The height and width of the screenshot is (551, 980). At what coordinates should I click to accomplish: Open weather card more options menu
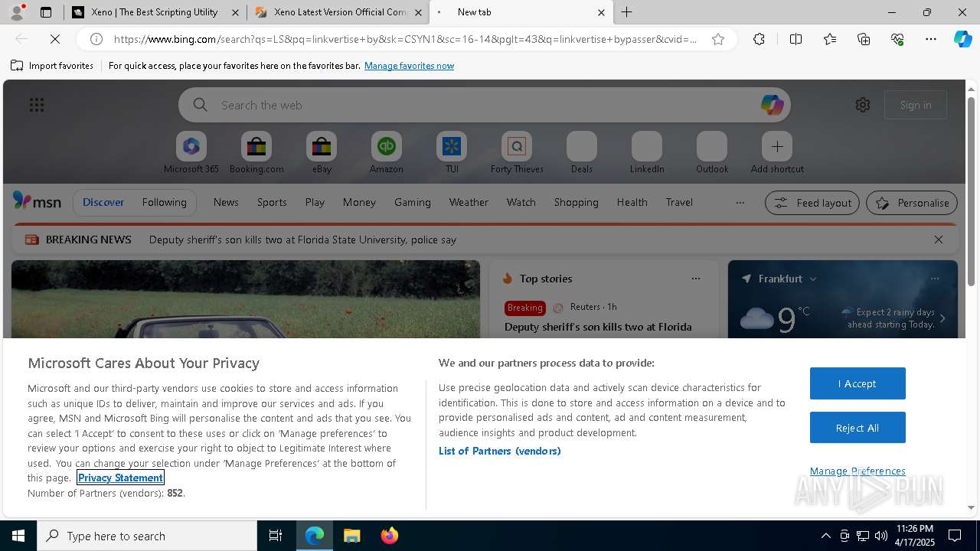[935, 279]
